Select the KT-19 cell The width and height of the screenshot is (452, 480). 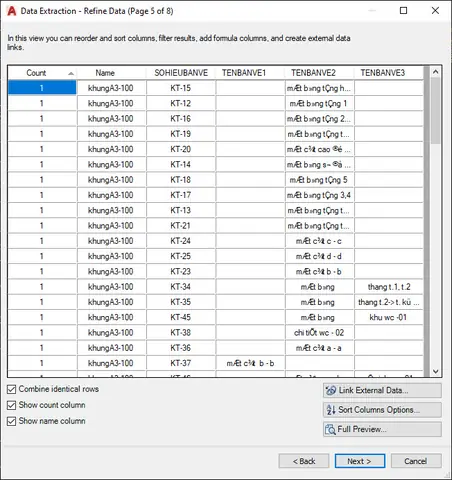[181, 134]
